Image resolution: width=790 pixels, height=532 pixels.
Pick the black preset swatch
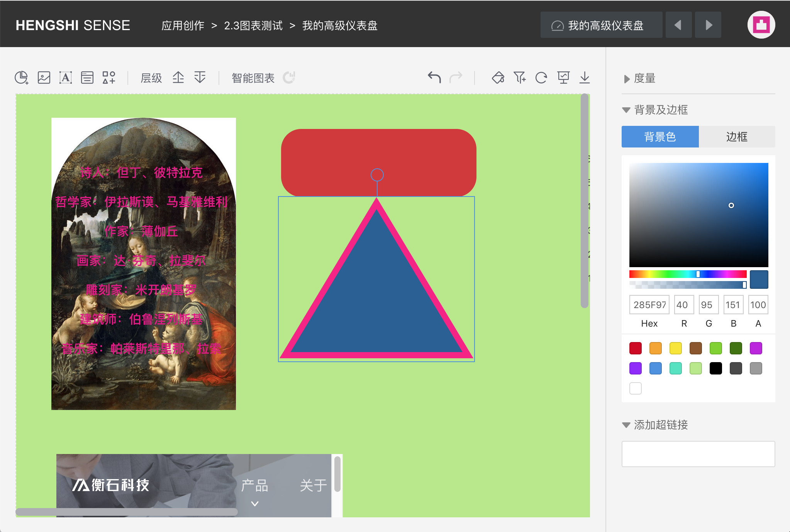[716, 368]
